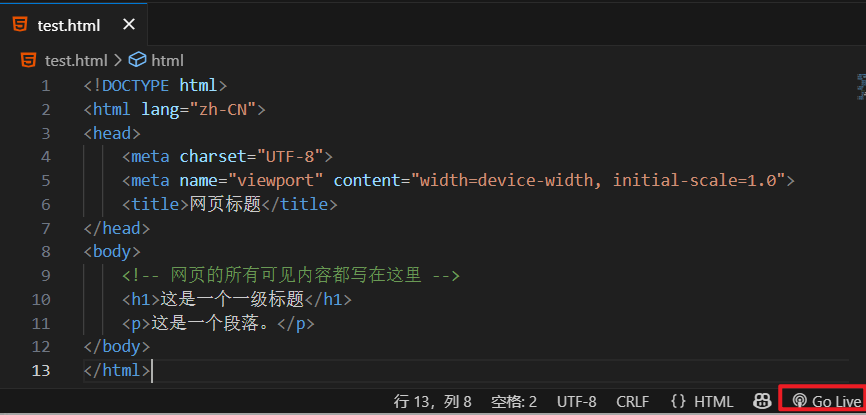Place cursor in the 网页标题 title text

[x=224, y=204]
